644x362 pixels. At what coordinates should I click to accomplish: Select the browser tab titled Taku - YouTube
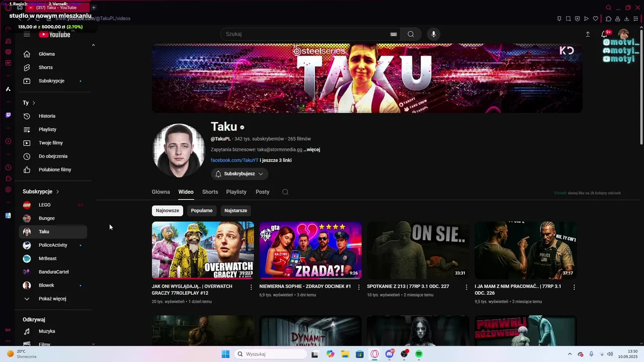pos(57,8)
